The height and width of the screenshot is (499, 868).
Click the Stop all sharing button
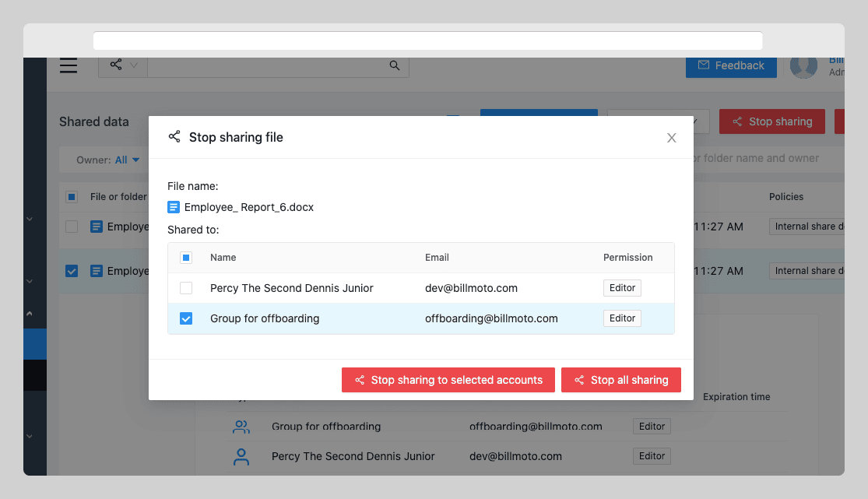click(620, 380)
